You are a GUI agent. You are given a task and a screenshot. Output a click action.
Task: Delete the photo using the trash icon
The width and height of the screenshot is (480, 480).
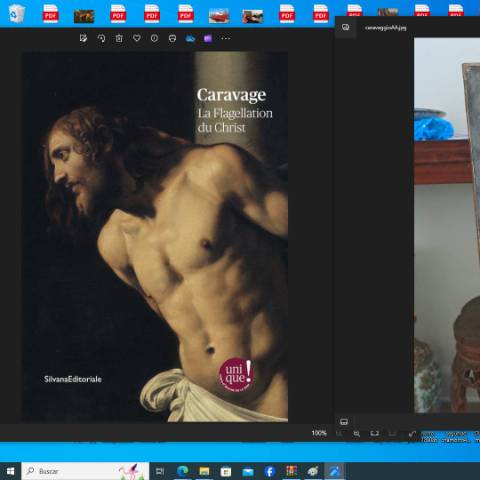[119, 38]
